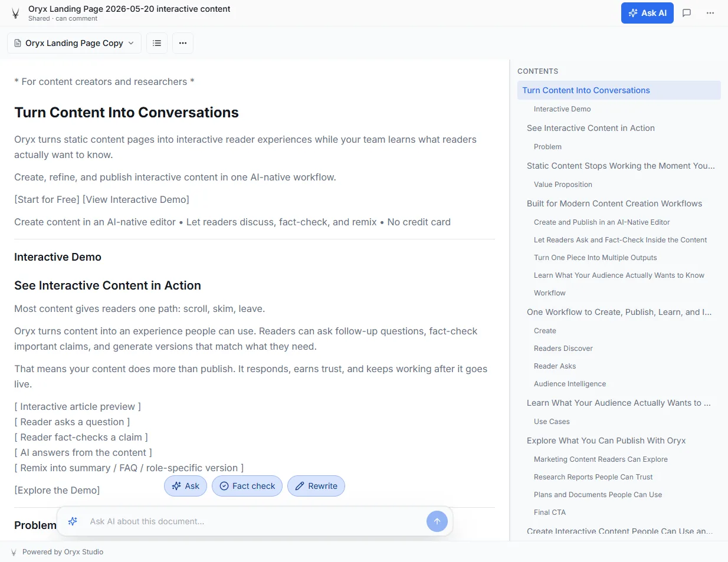The height and width of the screenshot is (562, 728).
Task: Select Explore What You Can Publish With Oryx
Action: [x=606, y=441]
